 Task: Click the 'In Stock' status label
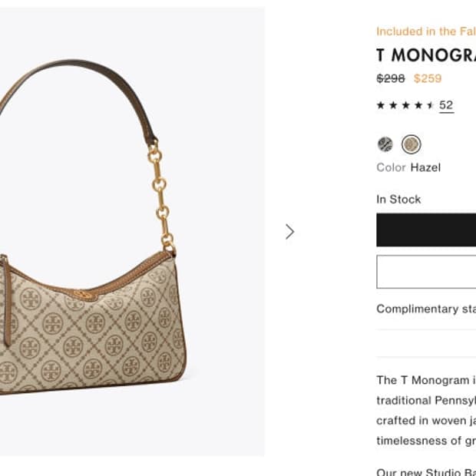tap(398, 199)
